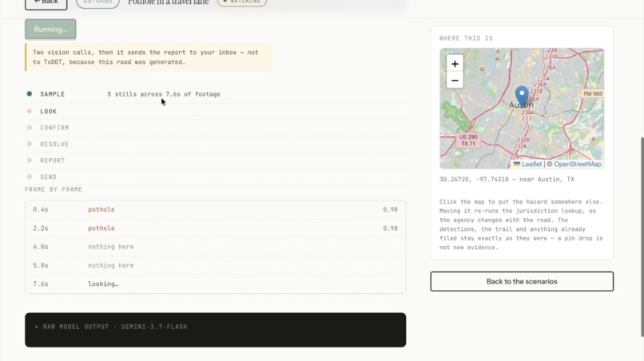Click the coordinates text near Austin, TX
The image size is (644, 361).
pos(507,180)
